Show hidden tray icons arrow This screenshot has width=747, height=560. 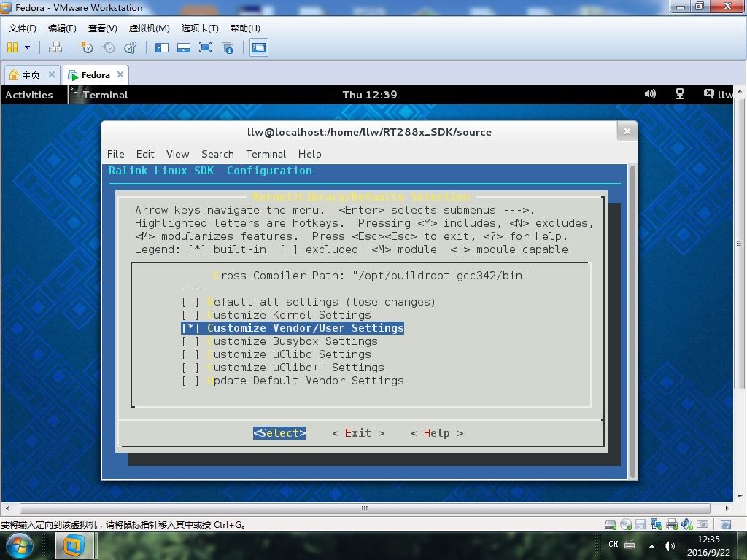651,545
